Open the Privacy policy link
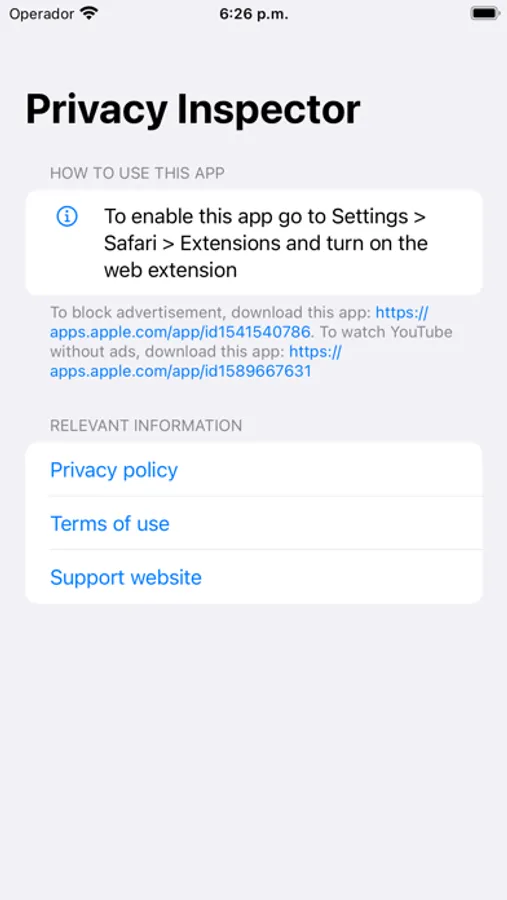The image size is (507, 900). (114, 470)
